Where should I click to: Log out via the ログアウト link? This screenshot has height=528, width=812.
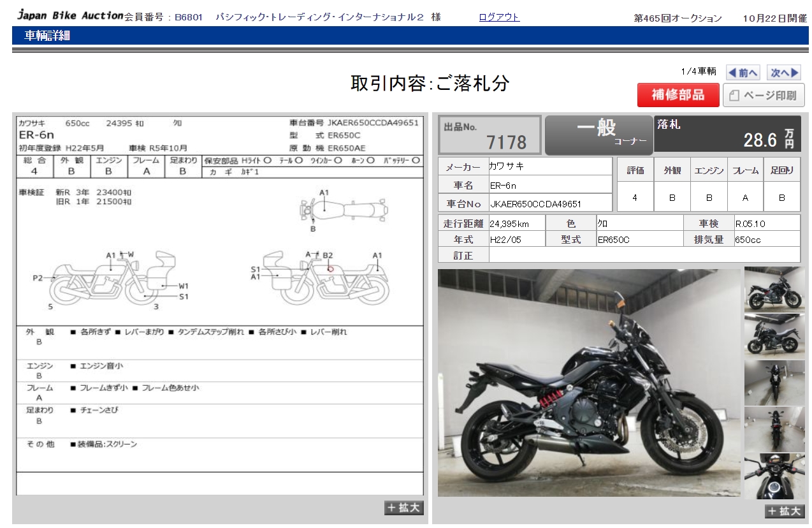[x=499, y=17]
